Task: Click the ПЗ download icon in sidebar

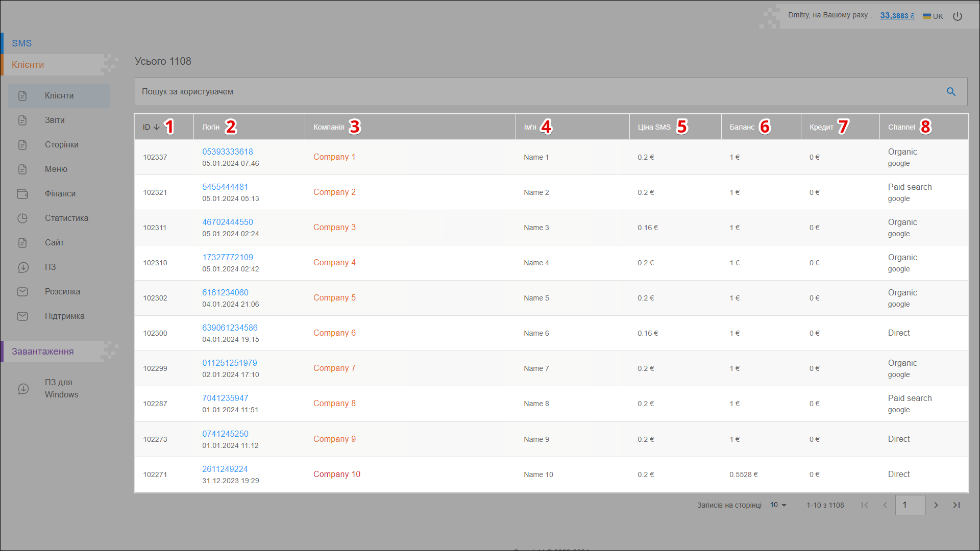Action: click(x=22, y=267)
